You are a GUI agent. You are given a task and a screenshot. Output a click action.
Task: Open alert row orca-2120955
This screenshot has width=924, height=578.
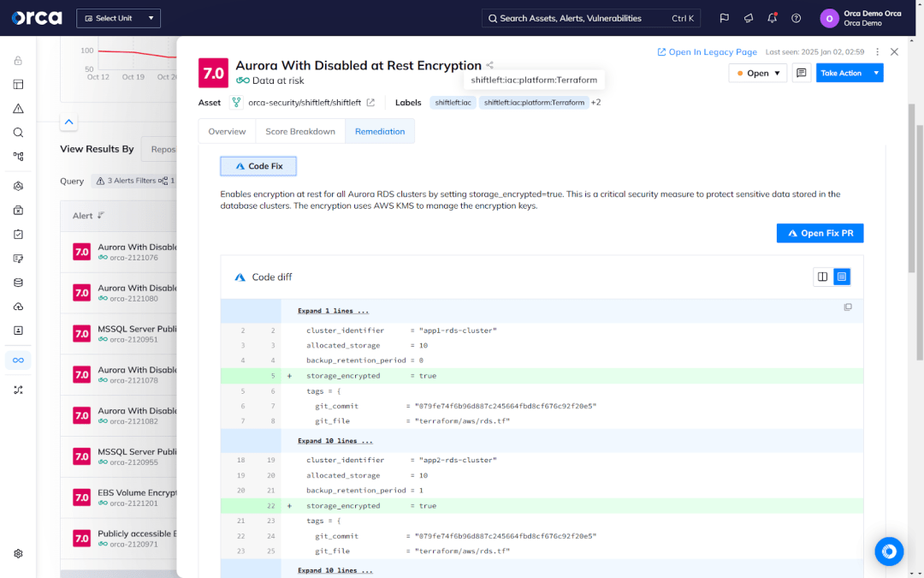click(118, 456)
